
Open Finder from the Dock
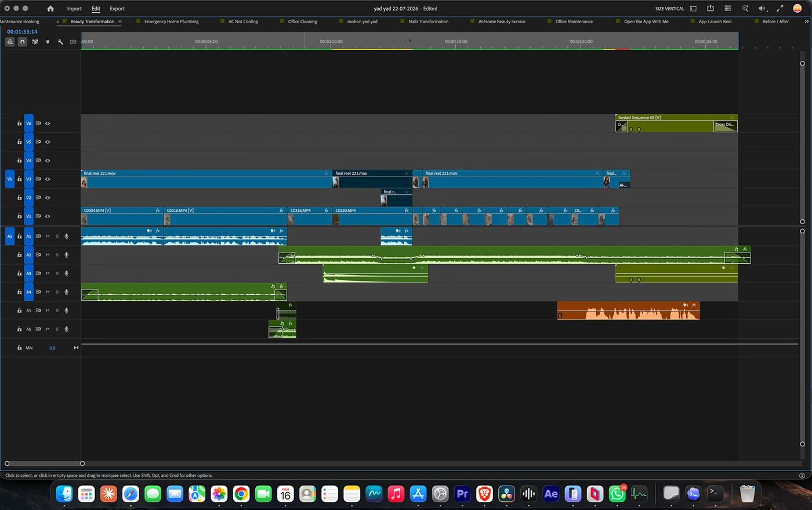(x=64, y=494)
